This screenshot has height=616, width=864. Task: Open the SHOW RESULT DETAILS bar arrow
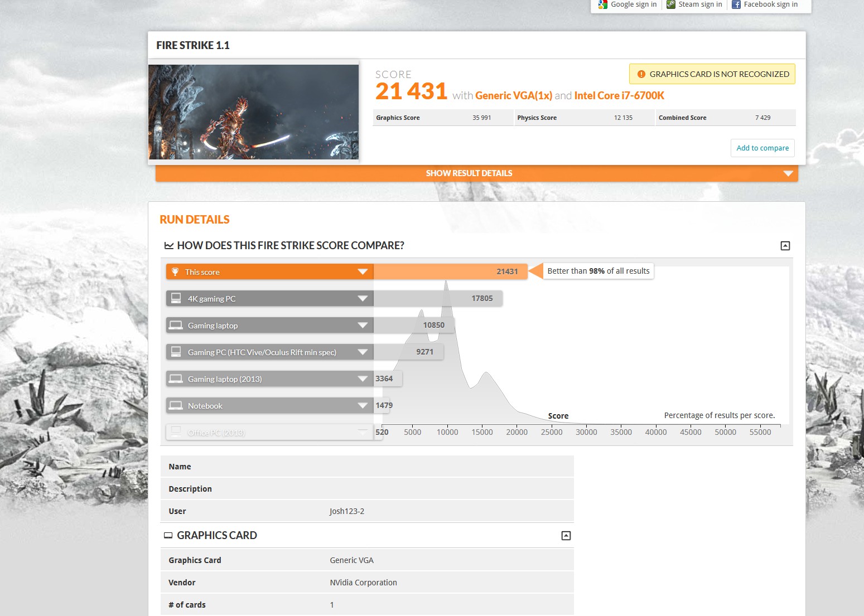click(788, 173)
